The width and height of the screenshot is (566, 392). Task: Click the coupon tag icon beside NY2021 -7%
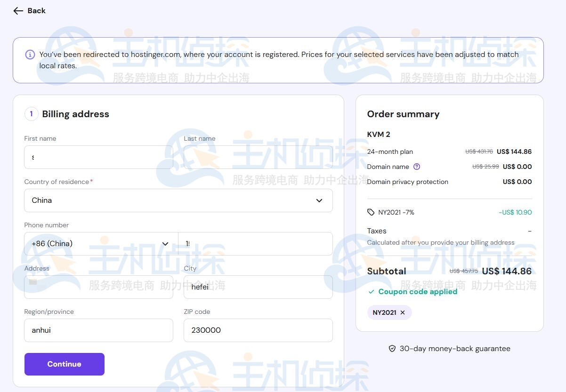(371, 212)
